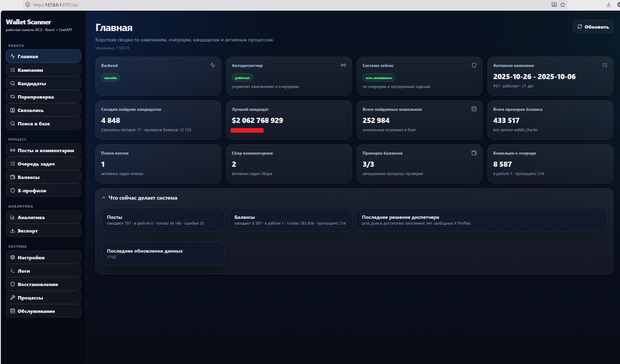Click the browser site security shield icon

(28, 5)
